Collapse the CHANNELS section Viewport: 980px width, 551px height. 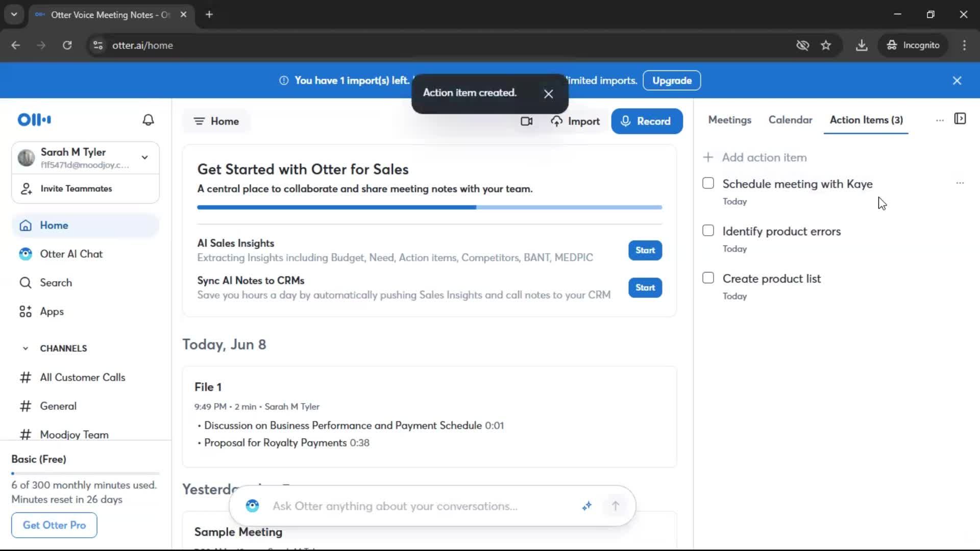(x=26, y=348)
